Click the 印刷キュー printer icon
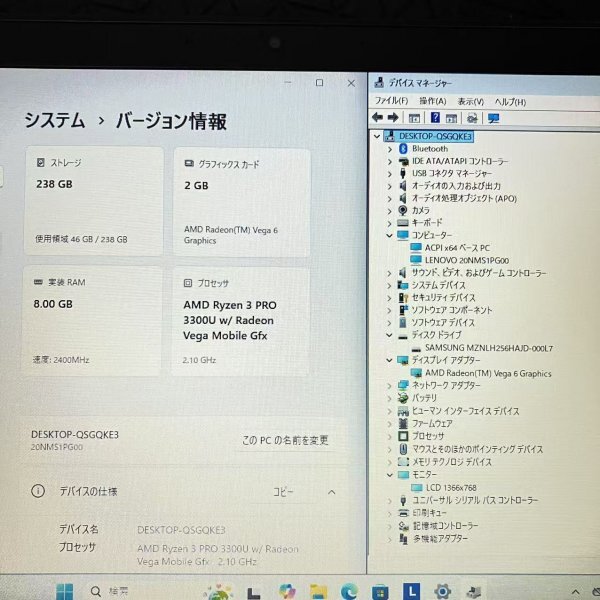Screen dimensions: 600x600 pyautogui.click(x=403, y=513)
